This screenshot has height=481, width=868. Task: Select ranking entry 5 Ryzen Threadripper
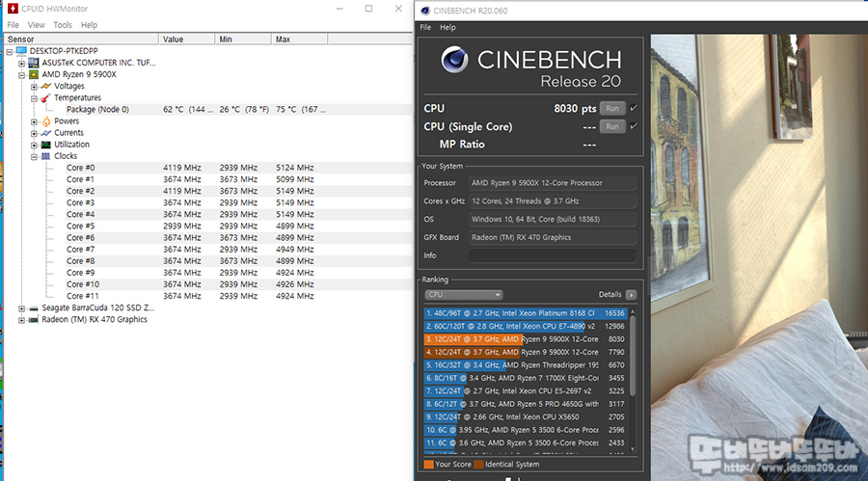pos(526,365)
